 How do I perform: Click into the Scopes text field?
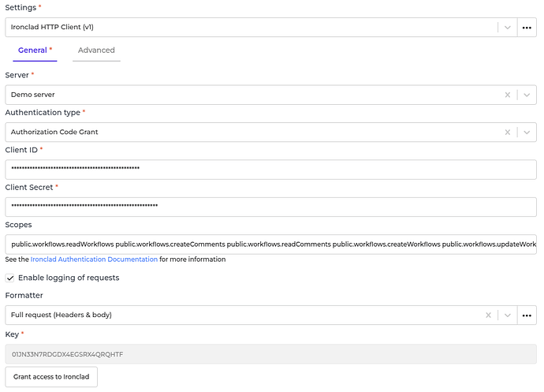click(x=270, y=245)
